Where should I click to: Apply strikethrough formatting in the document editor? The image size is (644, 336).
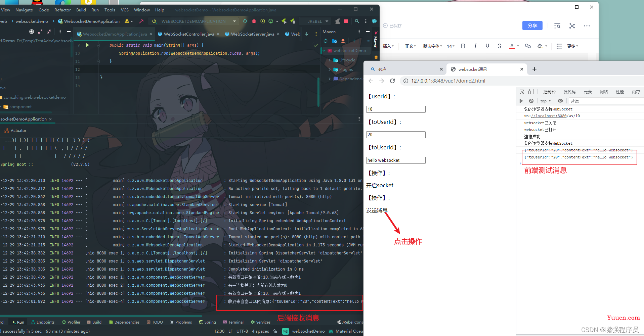[x=500, y=46]
